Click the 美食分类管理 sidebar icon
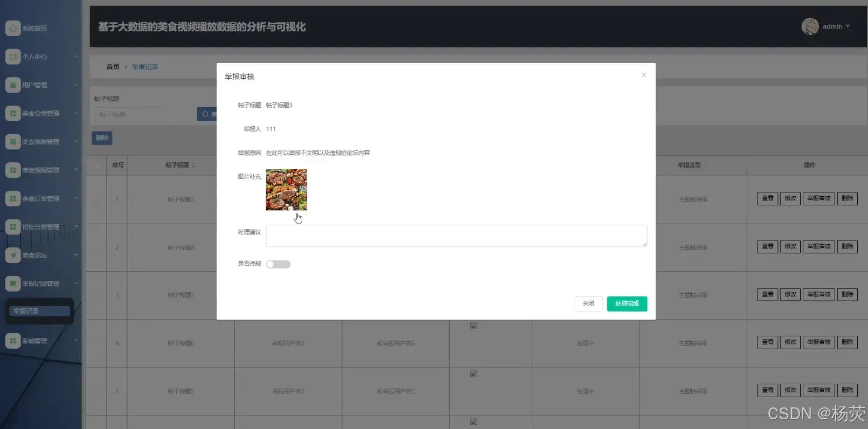Screen dimensions: 868x429 click(x=13, y=113)
